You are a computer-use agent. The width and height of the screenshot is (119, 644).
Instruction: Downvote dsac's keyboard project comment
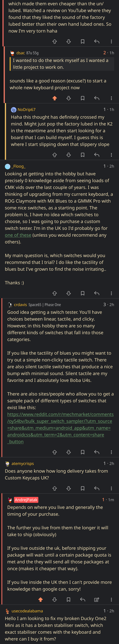pyautogui.click(x=69, y=98)
